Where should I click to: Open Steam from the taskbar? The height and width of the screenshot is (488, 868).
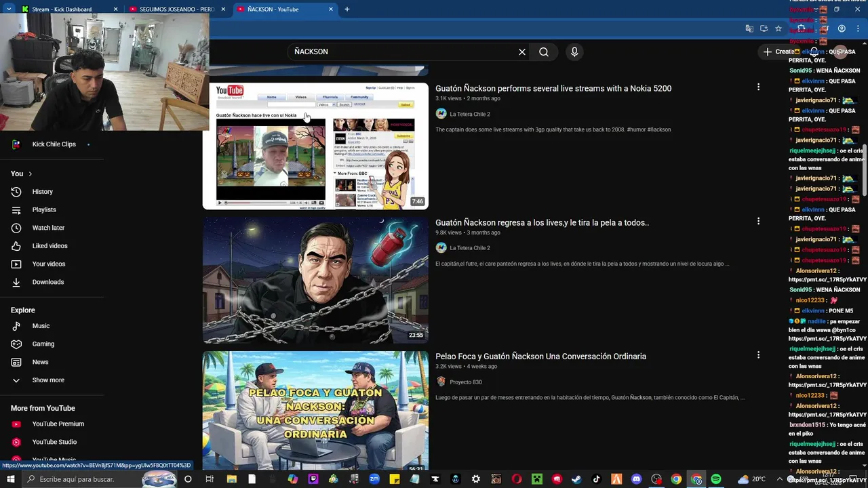tap(576, 479)
